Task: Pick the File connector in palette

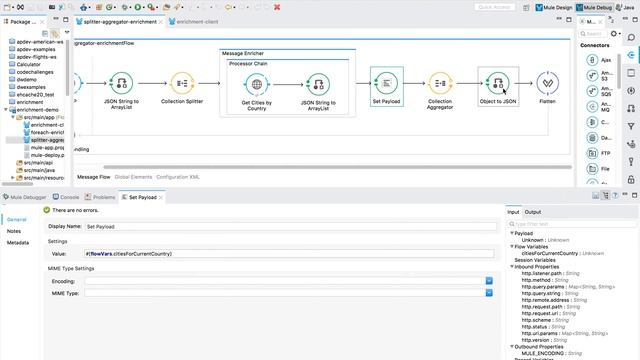Action: pos(598,169)
